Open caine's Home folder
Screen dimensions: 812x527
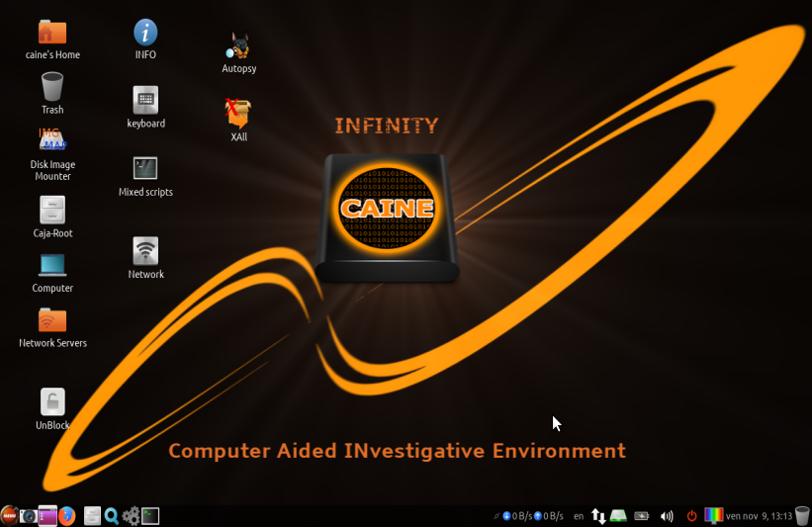pyautogui.click(x=52, y=32)
